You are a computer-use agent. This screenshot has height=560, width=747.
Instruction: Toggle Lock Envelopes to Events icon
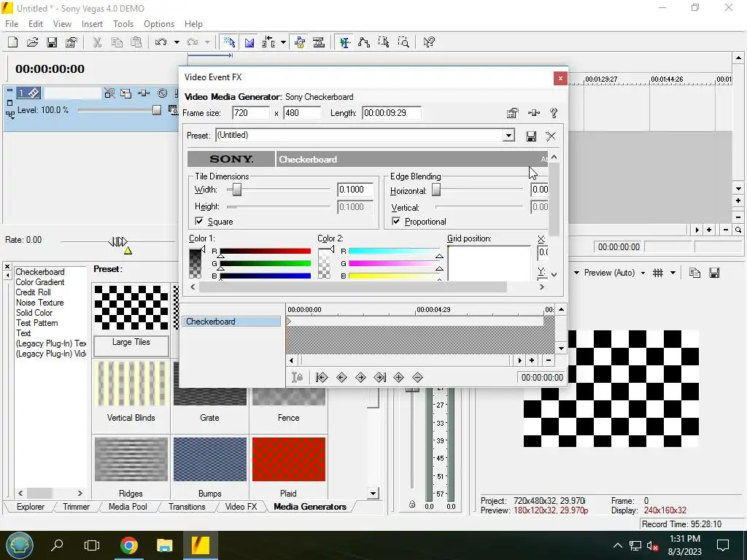(x=300, y=42)
